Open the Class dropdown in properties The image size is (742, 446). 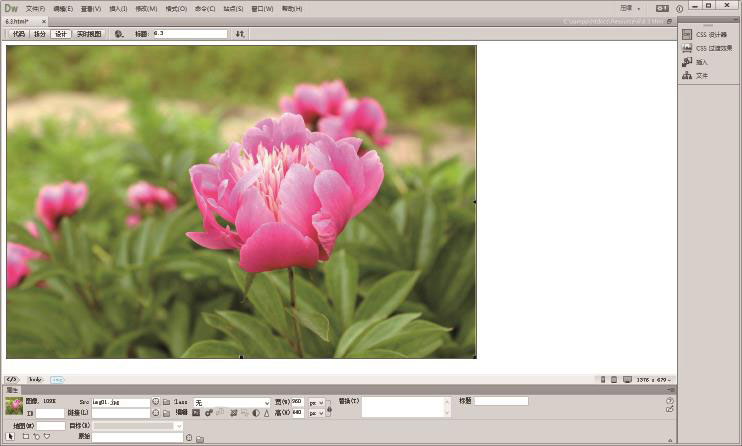(232, 402)
